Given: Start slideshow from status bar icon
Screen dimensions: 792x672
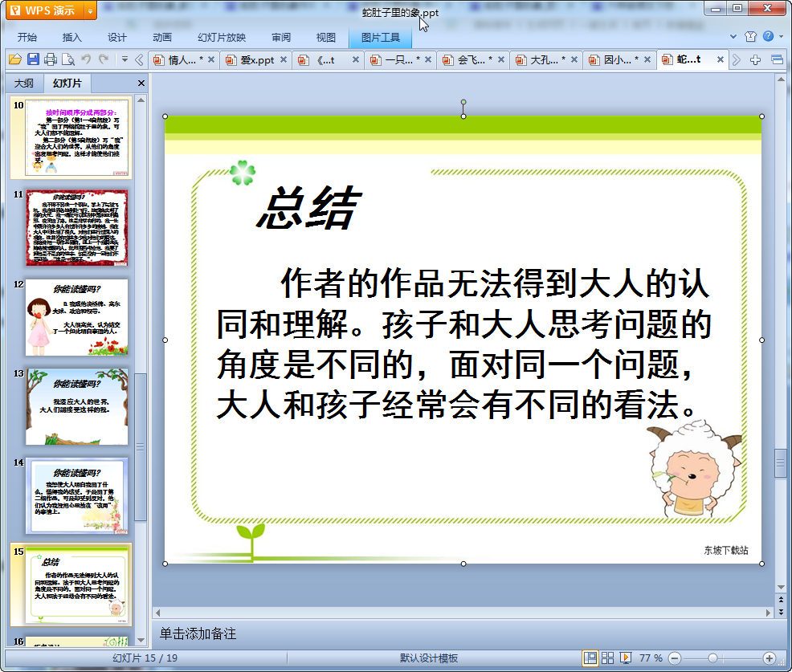Looking at the screenshot, I should coord(625,658).
